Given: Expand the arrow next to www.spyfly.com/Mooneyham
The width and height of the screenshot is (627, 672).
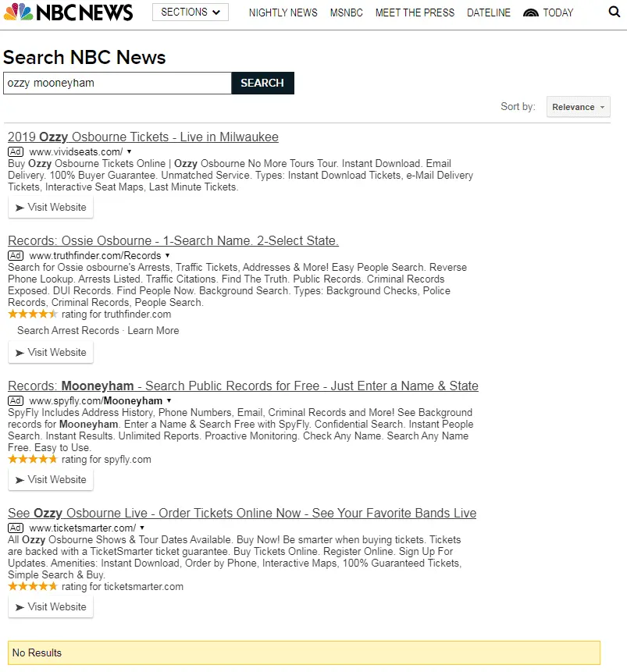Looking at the screenshot, I should (x=169, y=400).
